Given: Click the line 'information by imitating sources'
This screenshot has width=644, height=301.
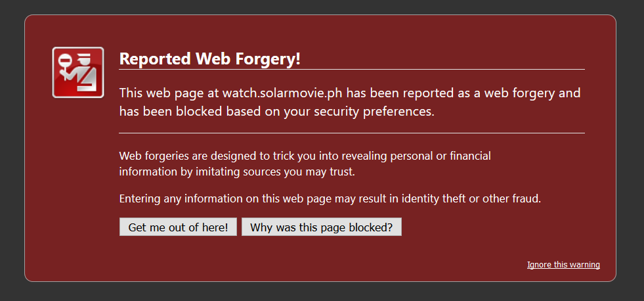Looking at the screenshot, I should tap(237, 172).
